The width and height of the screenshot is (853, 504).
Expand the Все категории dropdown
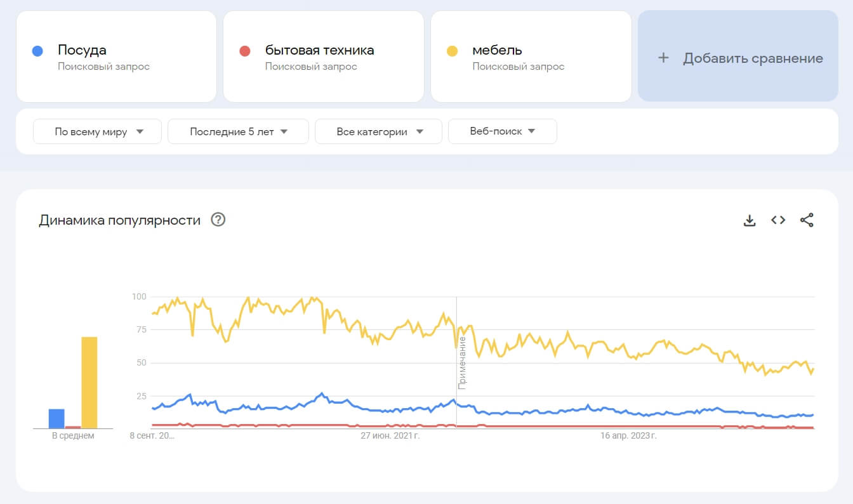tap(378, 132)
